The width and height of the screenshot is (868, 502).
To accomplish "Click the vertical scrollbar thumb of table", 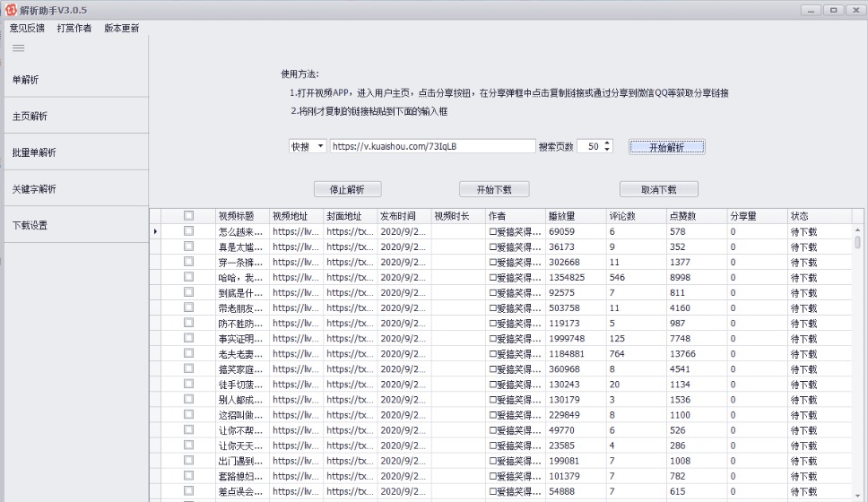I will click(857, 242).
